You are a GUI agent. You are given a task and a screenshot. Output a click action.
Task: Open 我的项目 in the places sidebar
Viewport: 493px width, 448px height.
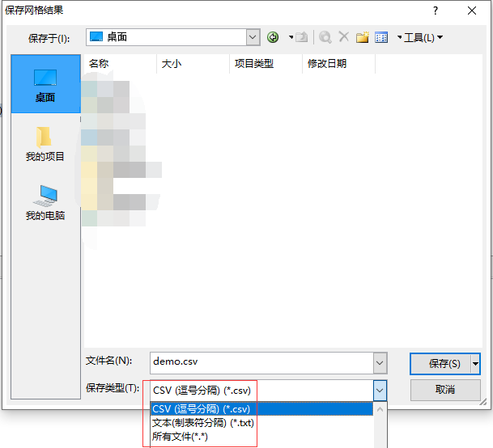tap(45, 144)
